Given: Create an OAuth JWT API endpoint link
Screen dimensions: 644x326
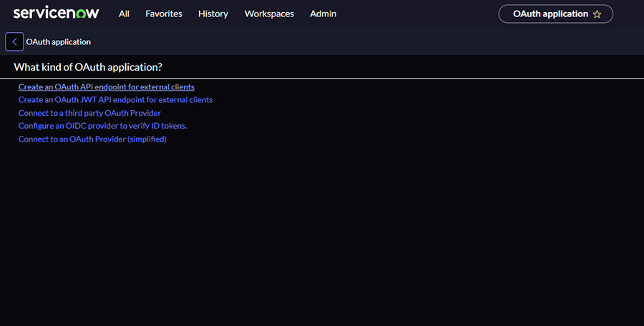Looking at the screenshot, I should coord(115,100).
